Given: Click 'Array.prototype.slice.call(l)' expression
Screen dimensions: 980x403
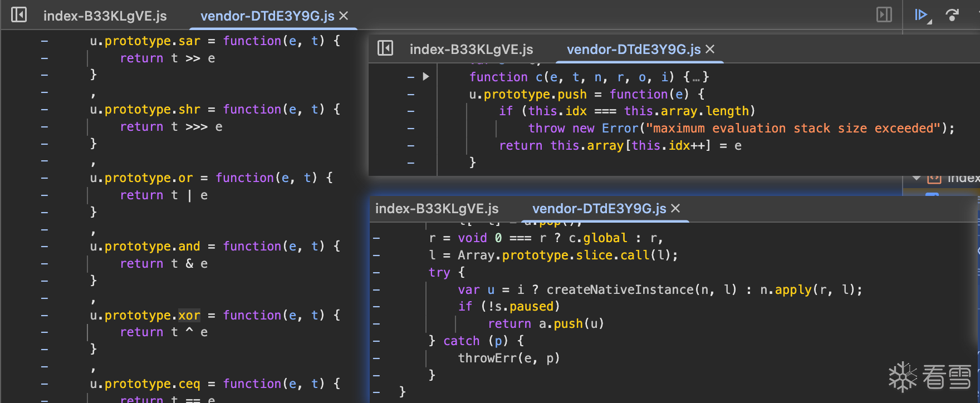Looking at the screenshot, I should click(565, 255).
